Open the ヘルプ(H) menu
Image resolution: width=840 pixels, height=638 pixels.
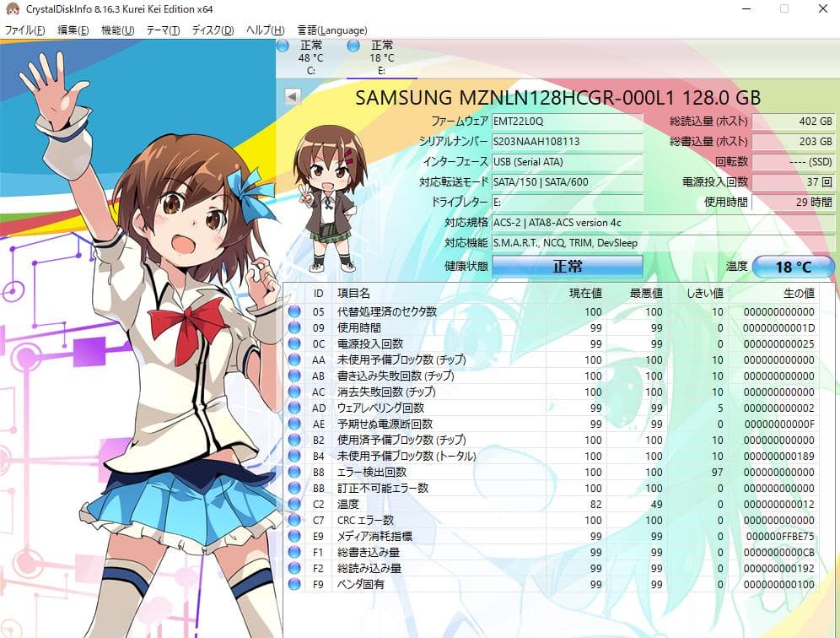[x=265, y=30]
